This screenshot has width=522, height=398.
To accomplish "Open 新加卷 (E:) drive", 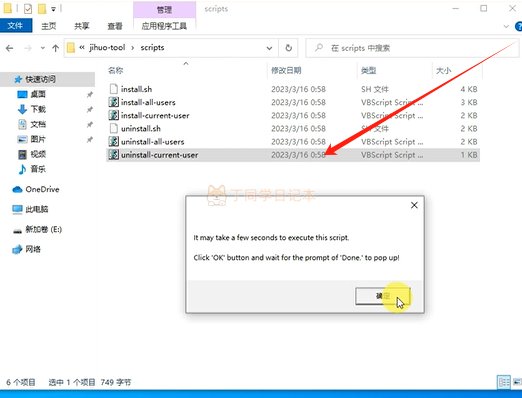I will click(43, 229).
